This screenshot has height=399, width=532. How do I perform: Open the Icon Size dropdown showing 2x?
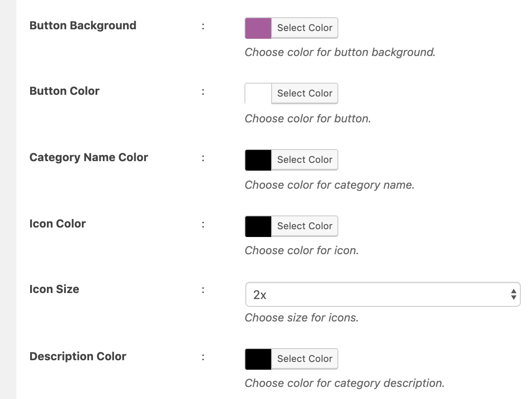[383, 295]
